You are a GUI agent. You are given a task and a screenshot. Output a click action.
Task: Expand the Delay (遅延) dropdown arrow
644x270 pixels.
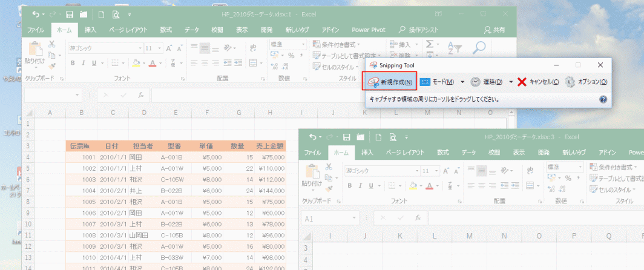[511, 82]
